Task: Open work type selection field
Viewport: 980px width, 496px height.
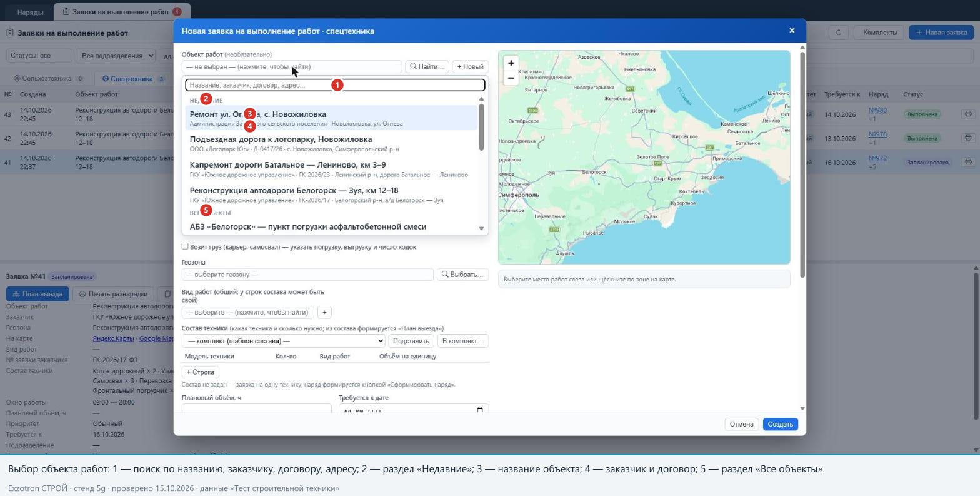Action: point(248,312)
